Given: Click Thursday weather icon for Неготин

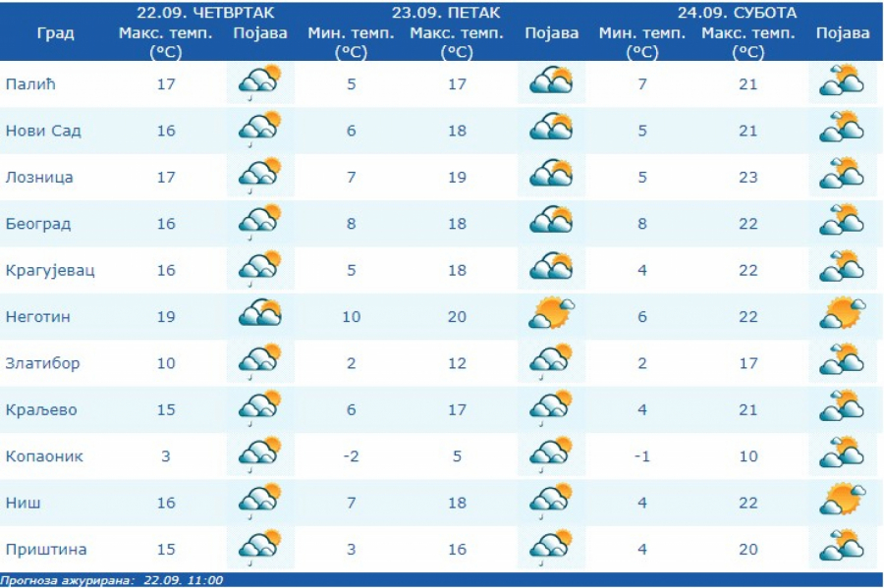Looking at the screenshot, I should (259, 315).
